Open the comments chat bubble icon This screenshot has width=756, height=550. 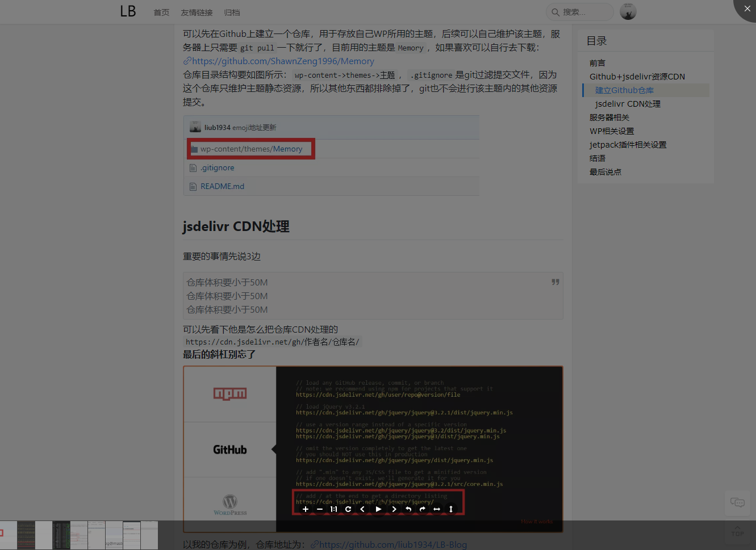coord(737,503)
